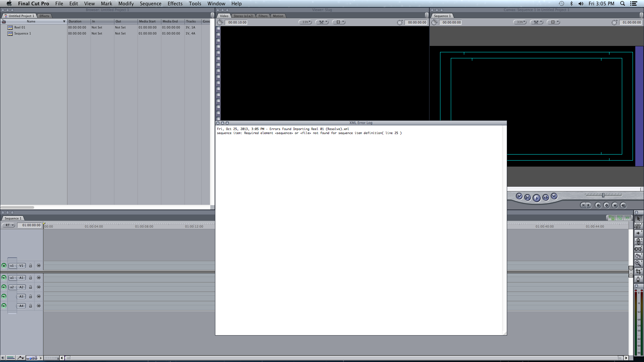Screen dimensions: 644x362
Task: Click the A2 destination control
Action: click(21, 287)
